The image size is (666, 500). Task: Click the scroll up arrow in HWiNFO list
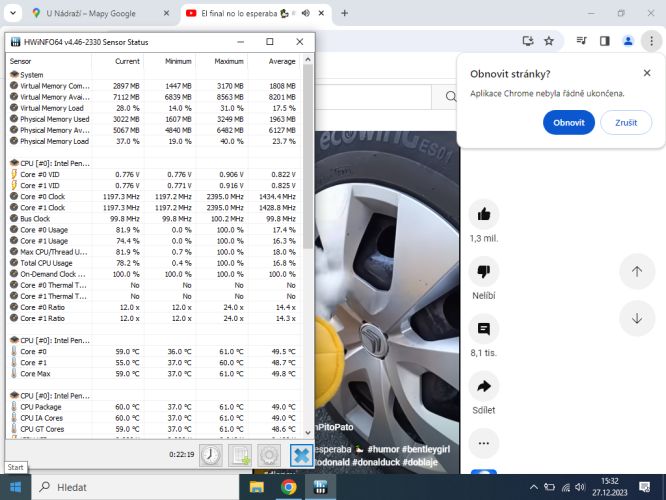point(308,60)
